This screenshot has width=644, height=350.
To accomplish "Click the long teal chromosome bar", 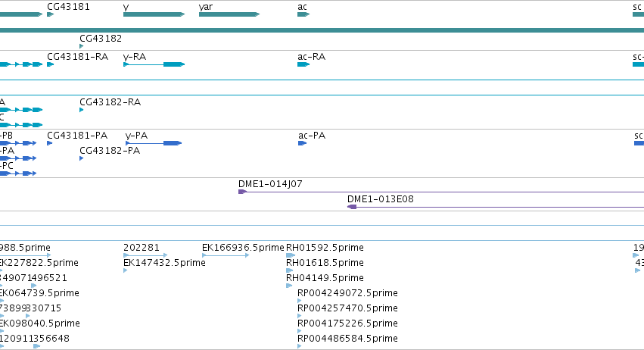I will point(322,30).
